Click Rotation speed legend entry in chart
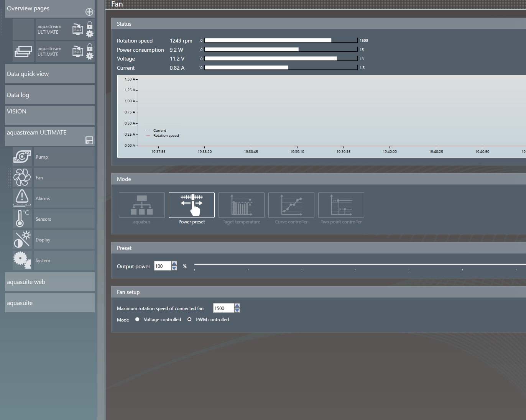Image resolution: width=526 pixels, height=420 pixels. coord(163,135)
